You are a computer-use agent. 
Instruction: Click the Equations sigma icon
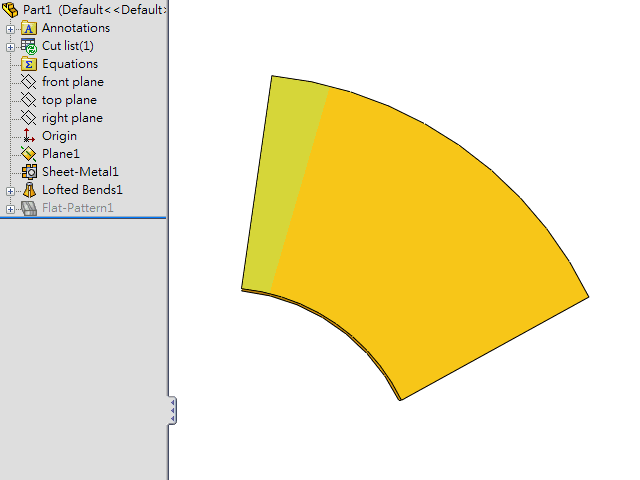(29, 64)
